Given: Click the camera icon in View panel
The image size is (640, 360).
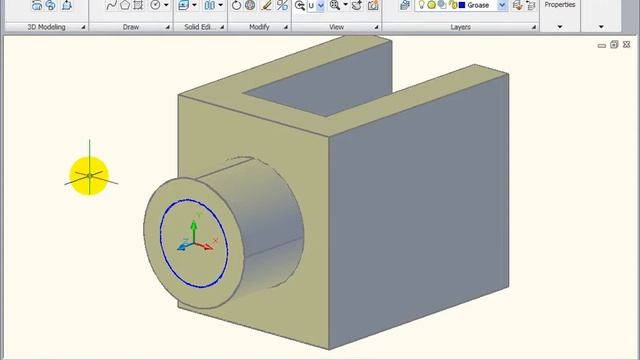Looking at the screenshot, I should click(373, 5).
